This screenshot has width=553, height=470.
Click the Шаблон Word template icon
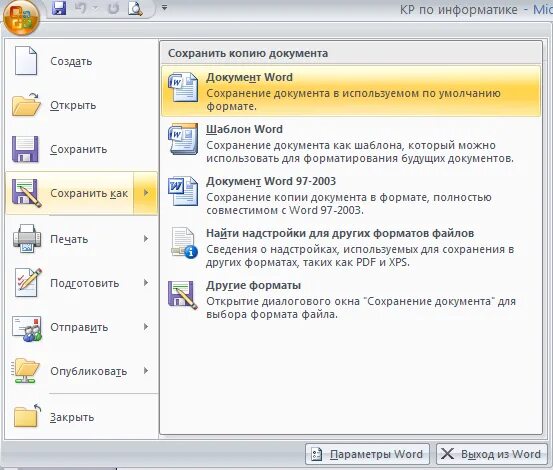click(183, 139)
